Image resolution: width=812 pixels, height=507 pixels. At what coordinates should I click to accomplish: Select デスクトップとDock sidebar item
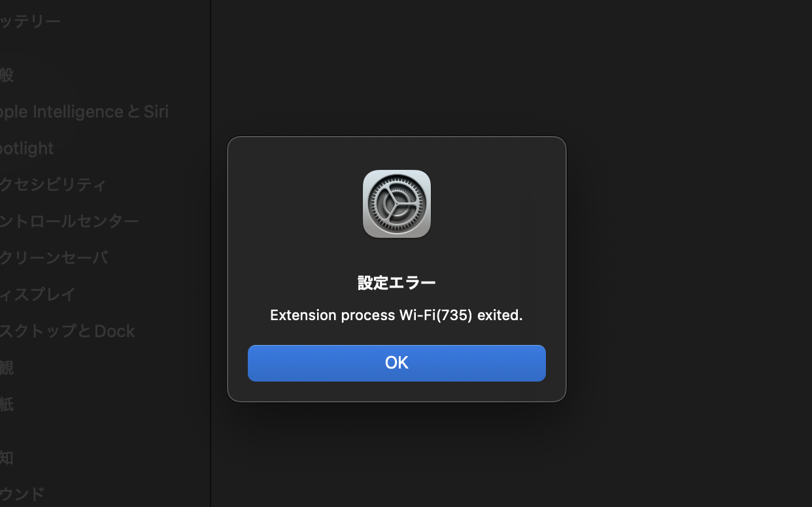pyautogui.click(x=67, y=331)
